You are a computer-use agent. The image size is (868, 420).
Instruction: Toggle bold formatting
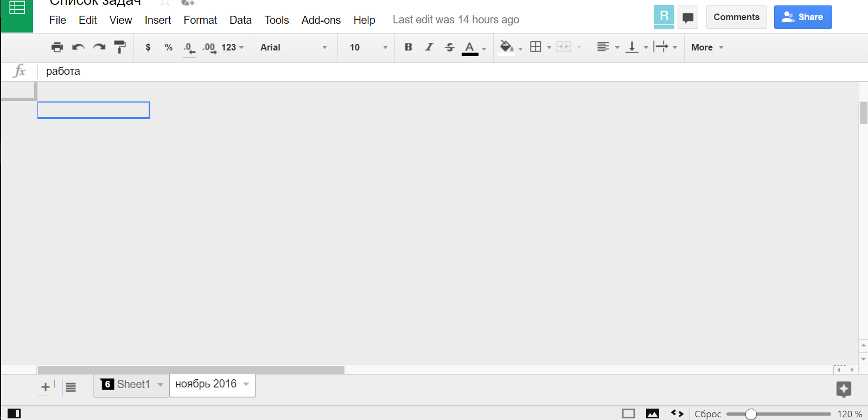pyautogui.click(x=409, y=47)
